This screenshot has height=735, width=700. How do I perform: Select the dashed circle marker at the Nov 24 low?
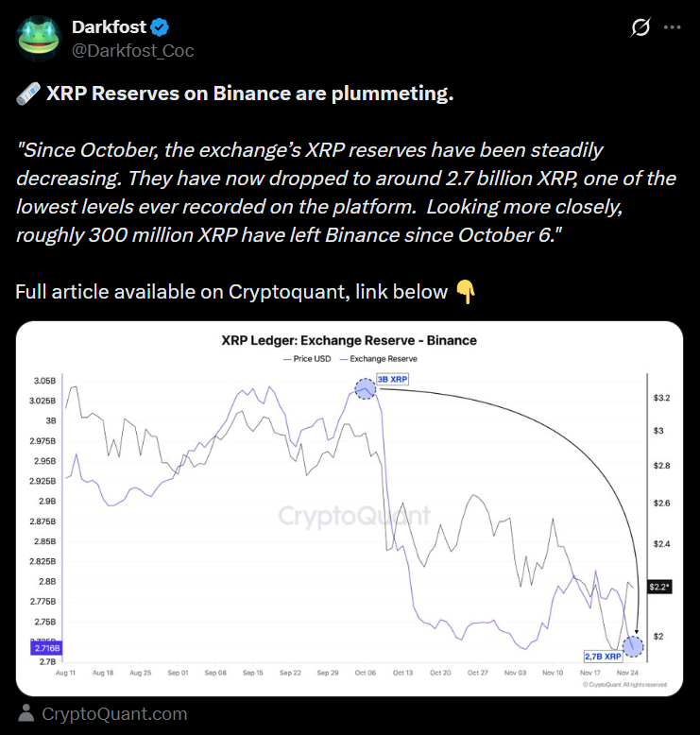(633, 647)
